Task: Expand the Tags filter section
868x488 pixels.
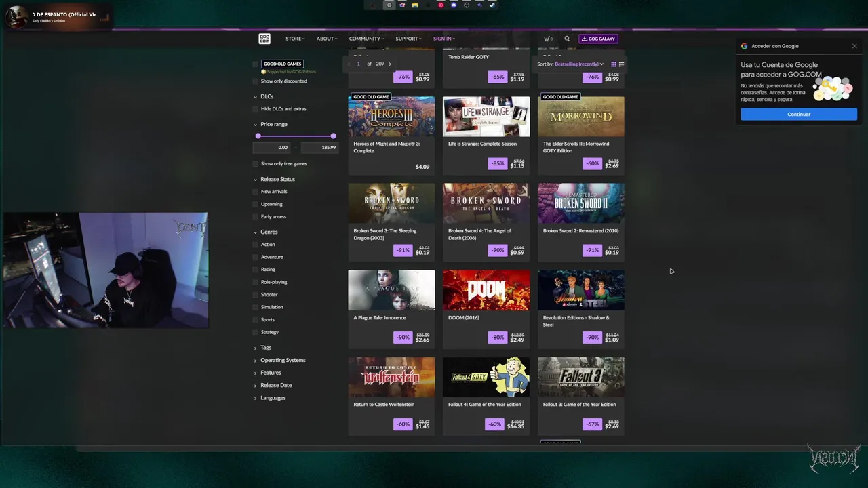Action: (x=262, y=348)
